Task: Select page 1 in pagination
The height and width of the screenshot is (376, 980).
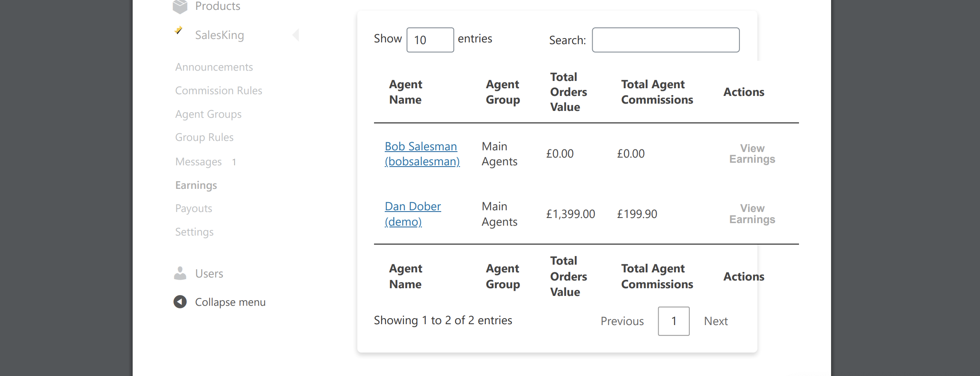Action: [674, 321]
